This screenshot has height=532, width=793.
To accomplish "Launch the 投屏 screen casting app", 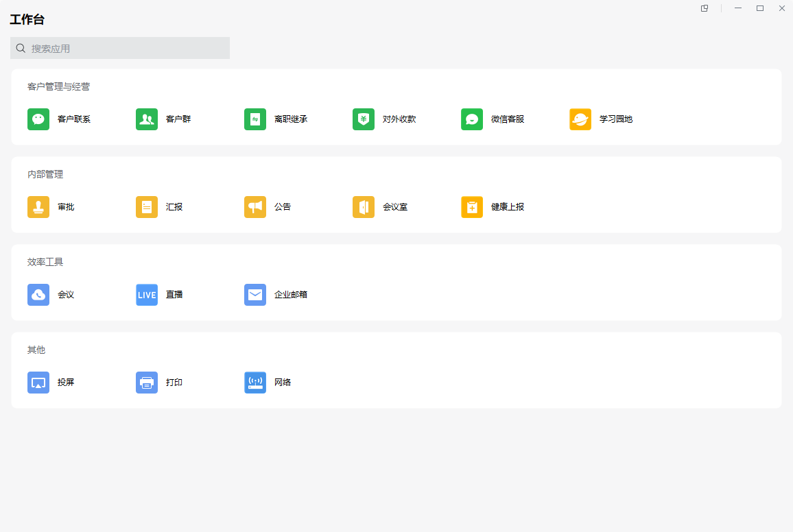I will [38, 383].
